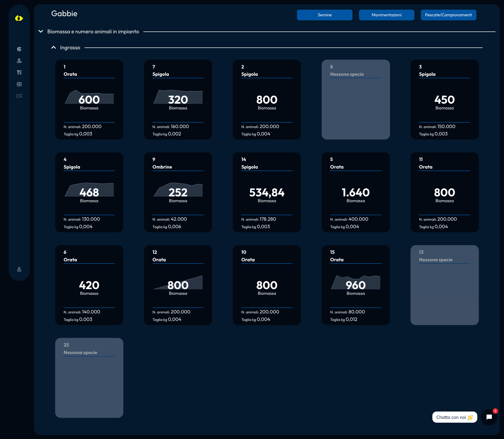Click Taglia kg 0,006 text
The image size is (504, 439).
(167, 227)
